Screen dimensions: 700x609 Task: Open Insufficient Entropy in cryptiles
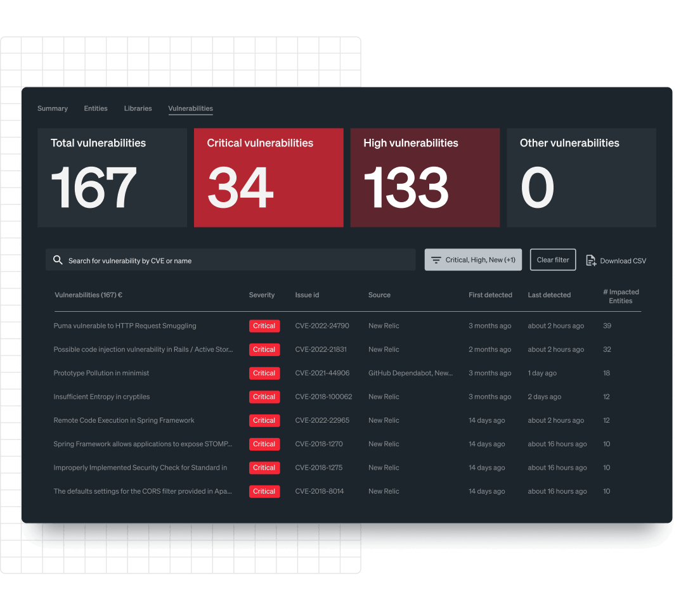(x=102, y=397)
